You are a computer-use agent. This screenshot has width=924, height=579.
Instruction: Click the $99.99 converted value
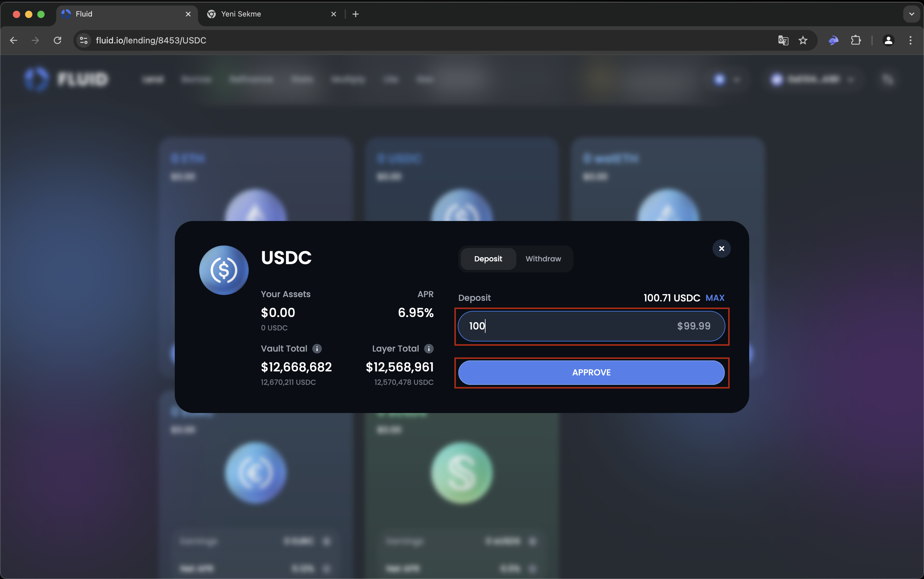[x=694, y=326]
